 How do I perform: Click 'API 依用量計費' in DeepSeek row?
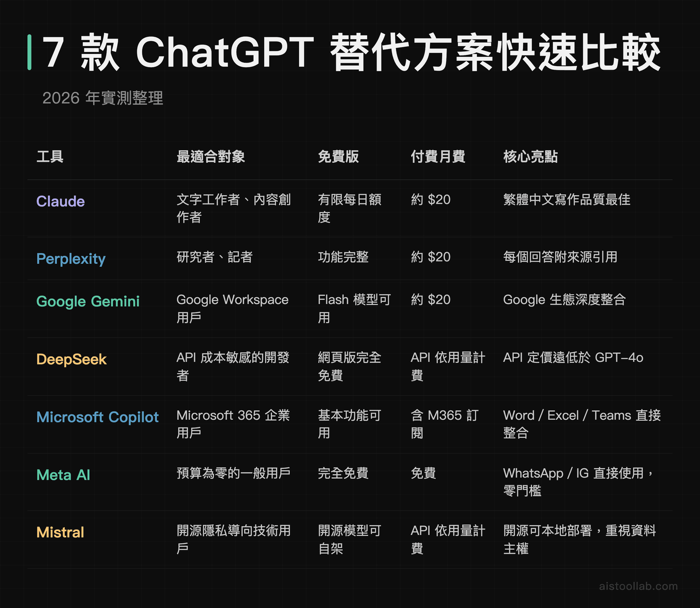pos(448,366)
